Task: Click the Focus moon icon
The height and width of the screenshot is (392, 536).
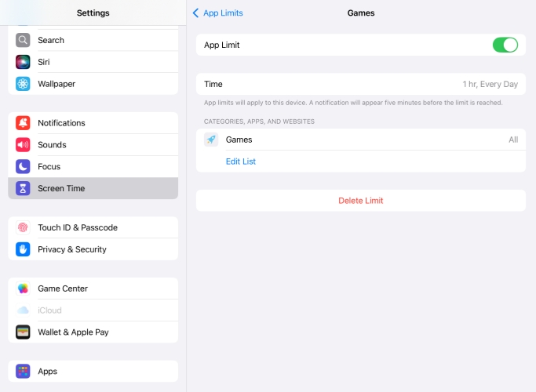Action: pyautogui.click(x=23, y=167)
